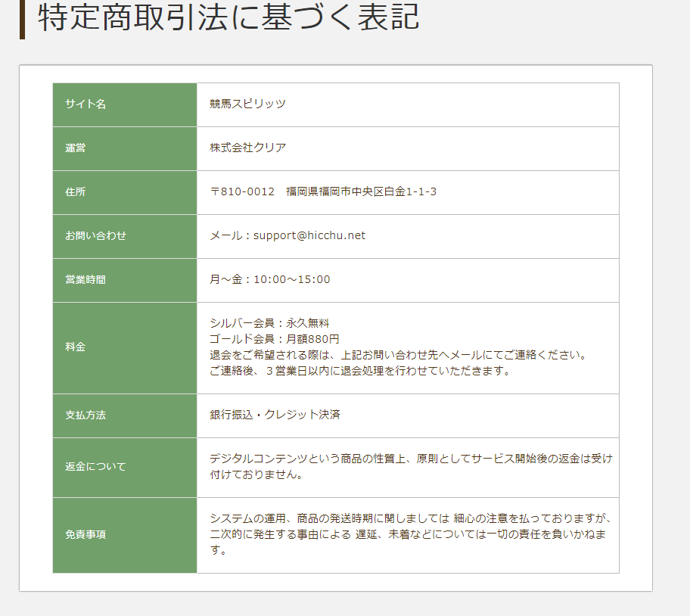The width and height of the screenshot is (690, 616).
Task: Click the page heading 特定商取引法に基づく表記
Action: 228,17
